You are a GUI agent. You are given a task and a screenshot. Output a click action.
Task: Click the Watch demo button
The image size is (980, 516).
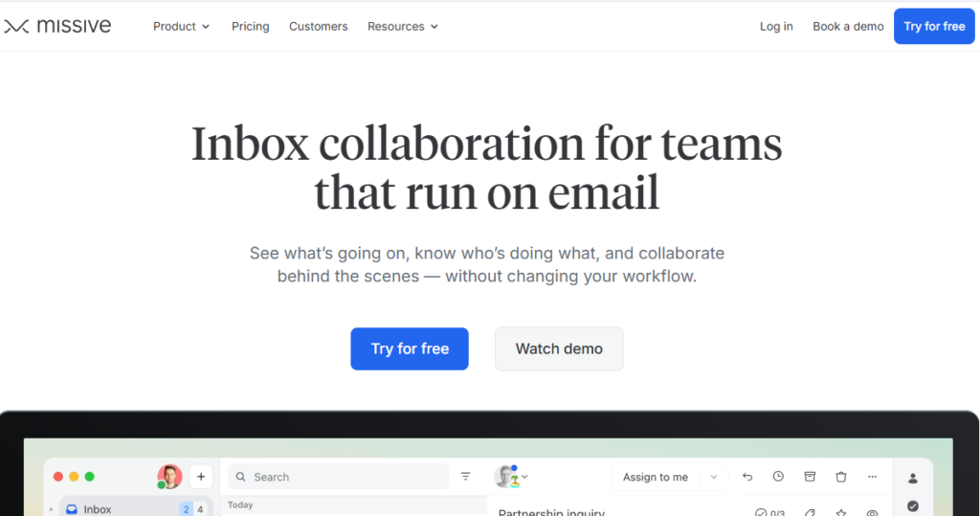tap(559, 348)
